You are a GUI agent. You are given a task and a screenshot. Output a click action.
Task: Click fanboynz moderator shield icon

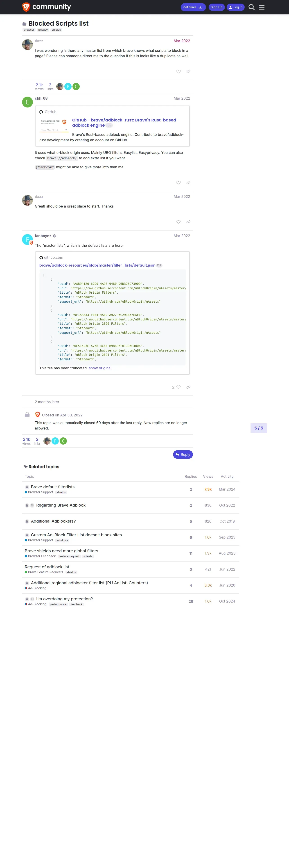[54, 236]
